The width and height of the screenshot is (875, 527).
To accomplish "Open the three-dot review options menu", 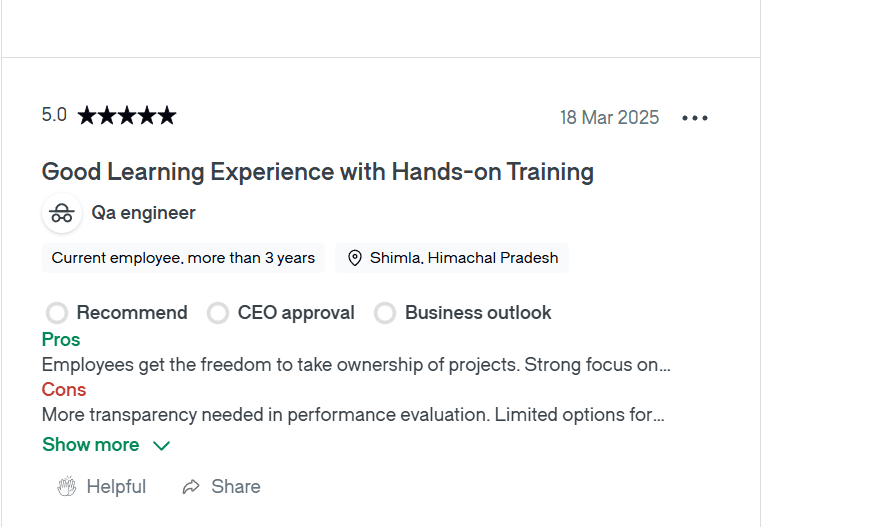I will [695, 118].
